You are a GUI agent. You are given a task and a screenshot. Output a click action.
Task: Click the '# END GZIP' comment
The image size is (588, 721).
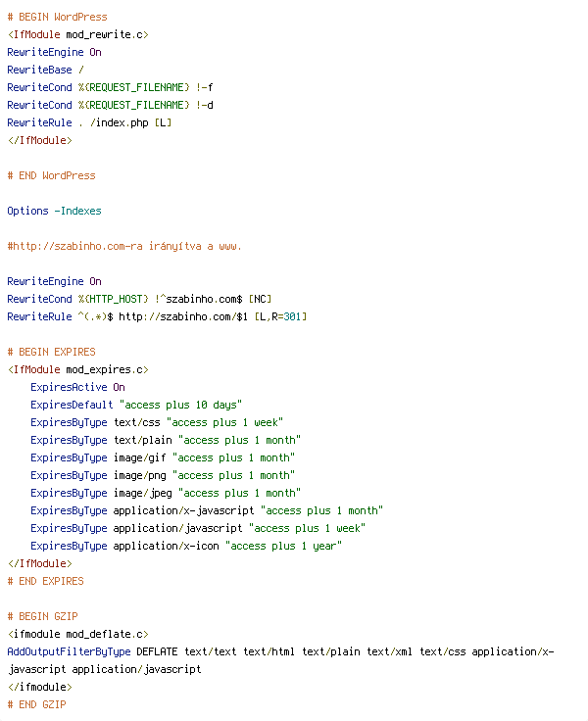[x=37, y=704]
